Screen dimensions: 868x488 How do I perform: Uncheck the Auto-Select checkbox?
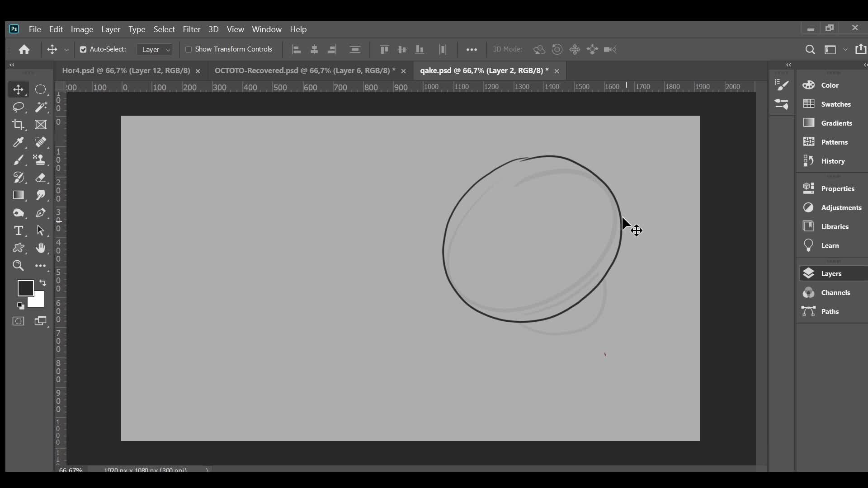tap(83, 50)
